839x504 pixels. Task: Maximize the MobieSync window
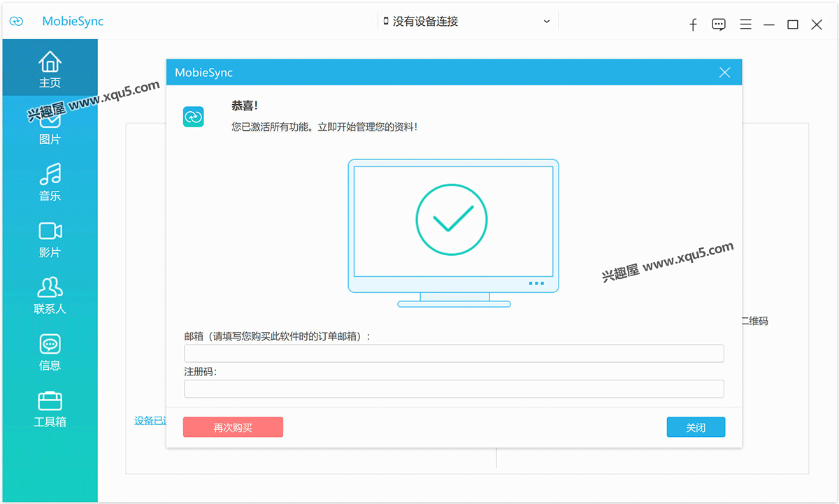[793, 24]
